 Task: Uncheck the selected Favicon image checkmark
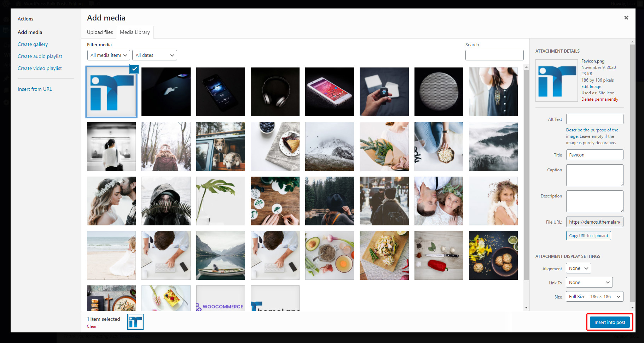click(x=134, y=69)
